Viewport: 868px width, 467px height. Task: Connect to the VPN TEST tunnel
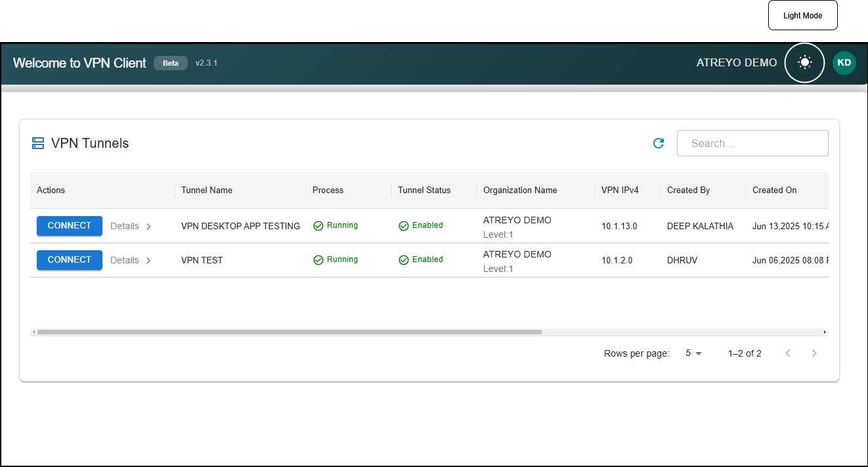tap(69, 259)
